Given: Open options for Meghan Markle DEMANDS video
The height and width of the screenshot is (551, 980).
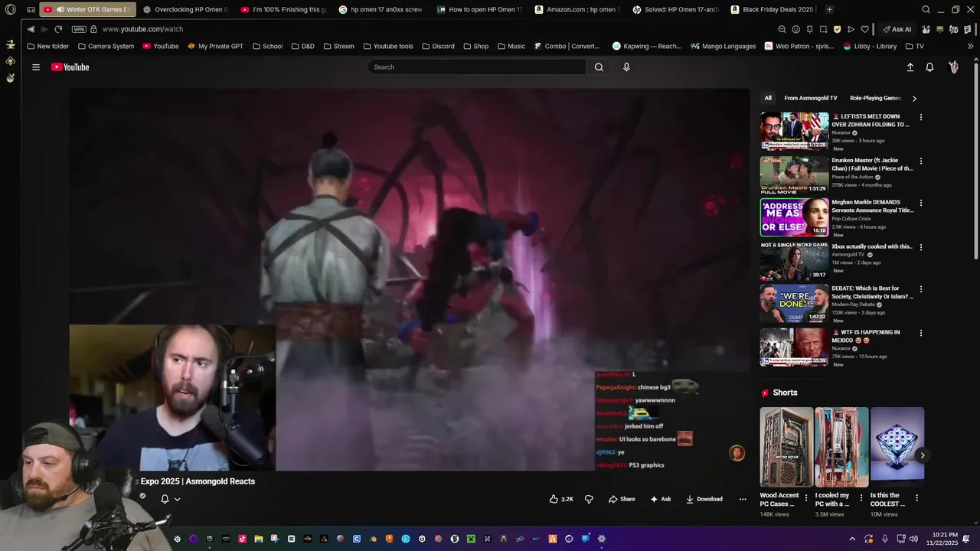Looking at the screenshot, I should point(921,204).
